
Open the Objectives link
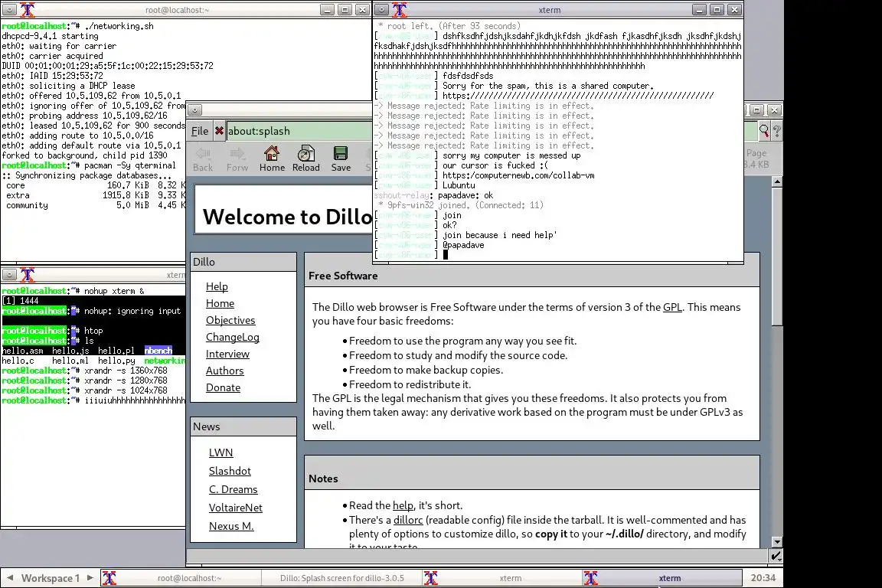point(230,320)
